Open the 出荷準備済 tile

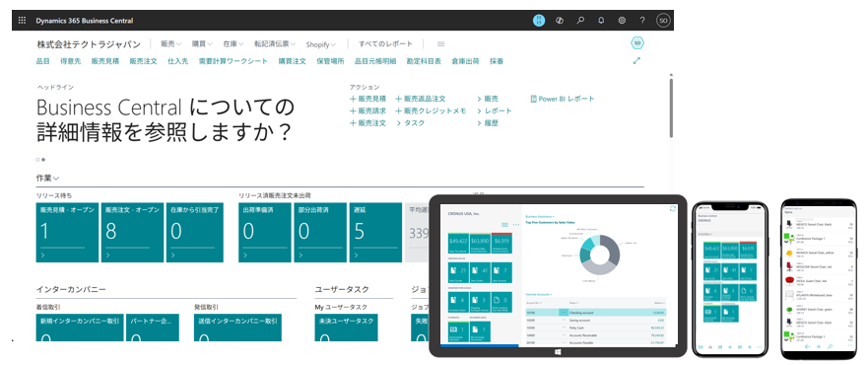(265, 233)
